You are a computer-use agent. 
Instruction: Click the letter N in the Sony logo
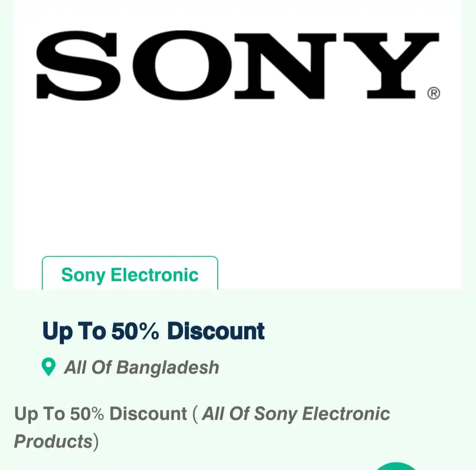pos(285,65)
